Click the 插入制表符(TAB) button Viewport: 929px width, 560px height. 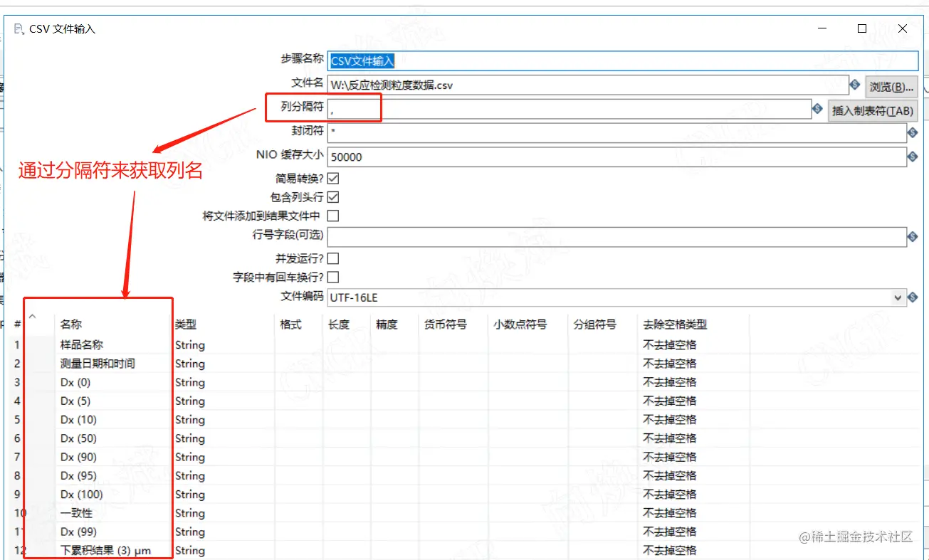click(x=872, y=111)
